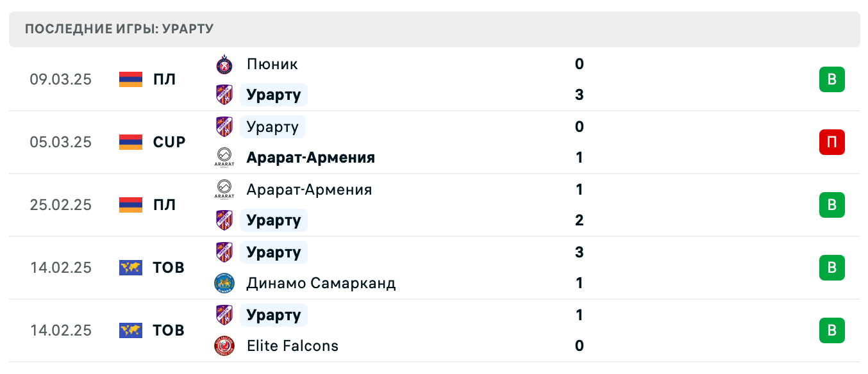Click the Ararat-Armenia logo in the 25.02.25 match
Viewport: 868px width, 374px height.
pyautogui.click(x=224, y=190)
